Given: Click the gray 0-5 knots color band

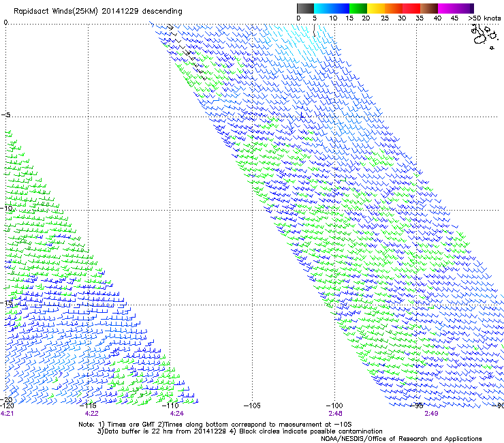Looking at the screenshot, I should pyautogui.click(x=305, y=8).
